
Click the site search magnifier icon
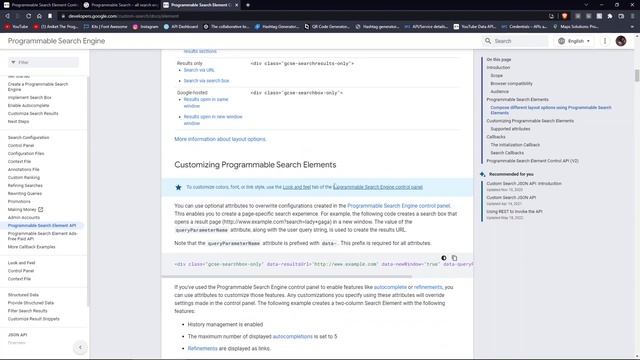point(488,41)
